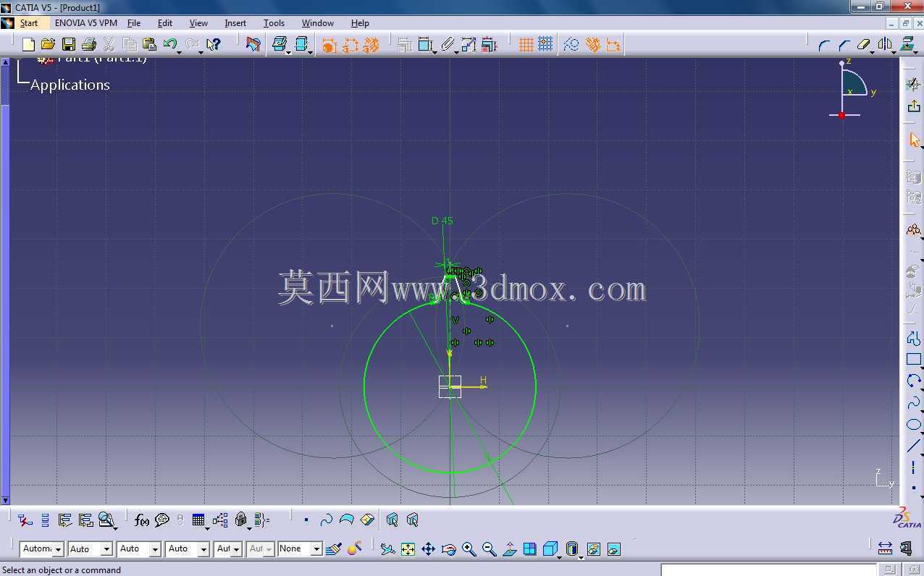924x576 pixels.
Task: Open the Help menu
Action: pyautogui.click(x=360, y=23)
